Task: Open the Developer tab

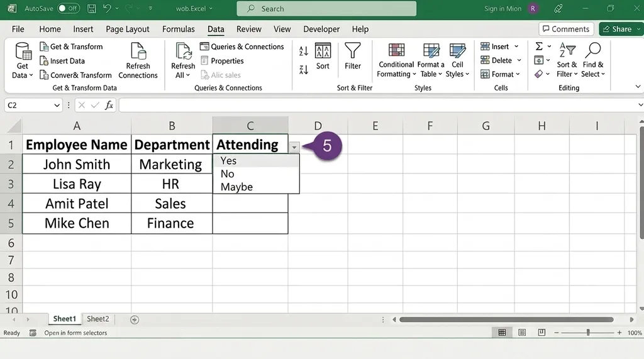Action: coord(321,29)
